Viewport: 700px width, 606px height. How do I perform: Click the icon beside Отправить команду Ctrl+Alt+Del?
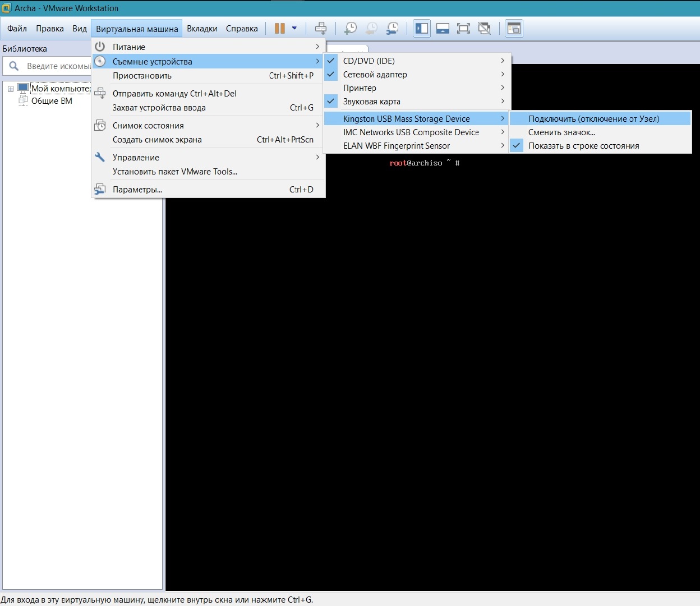pyautogui.click(x=100, y=93)
